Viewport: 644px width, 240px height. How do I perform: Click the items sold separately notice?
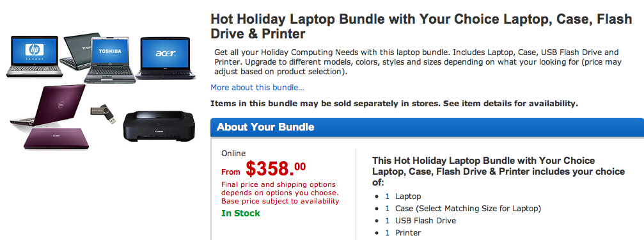(395, 104)
